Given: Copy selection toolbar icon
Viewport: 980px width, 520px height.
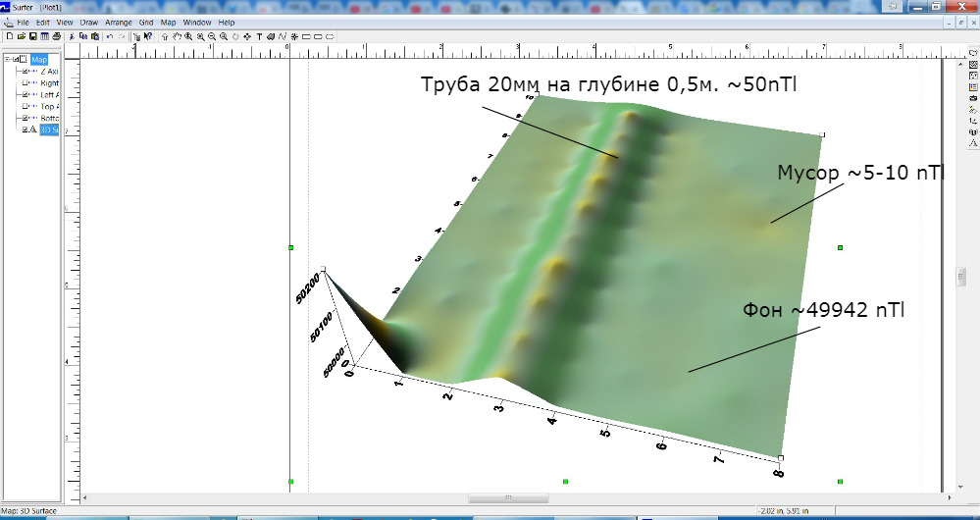Looking at the screenshot, I should [83, 37].
